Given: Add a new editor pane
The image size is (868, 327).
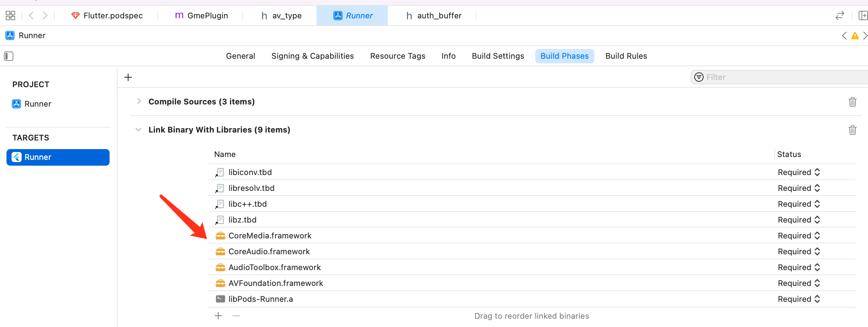Looking at the screenshot, I should click(x=863, y=15).
